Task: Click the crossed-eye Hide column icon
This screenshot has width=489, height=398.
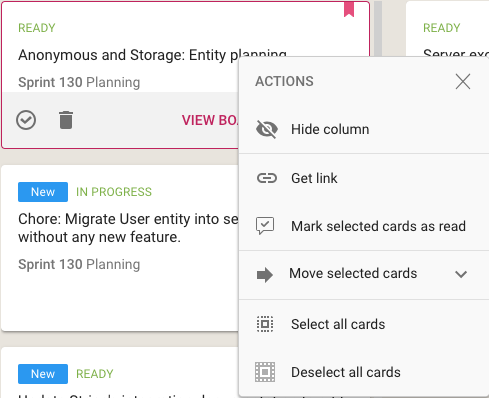Action: click(x=267, y=129)
